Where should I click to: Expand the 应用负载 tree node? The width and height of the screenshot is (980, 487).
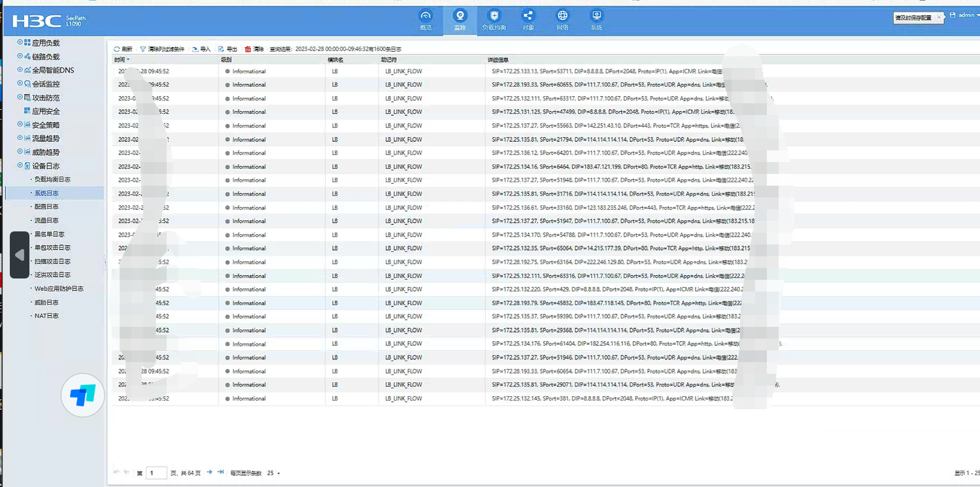click(x=20, y=42)
